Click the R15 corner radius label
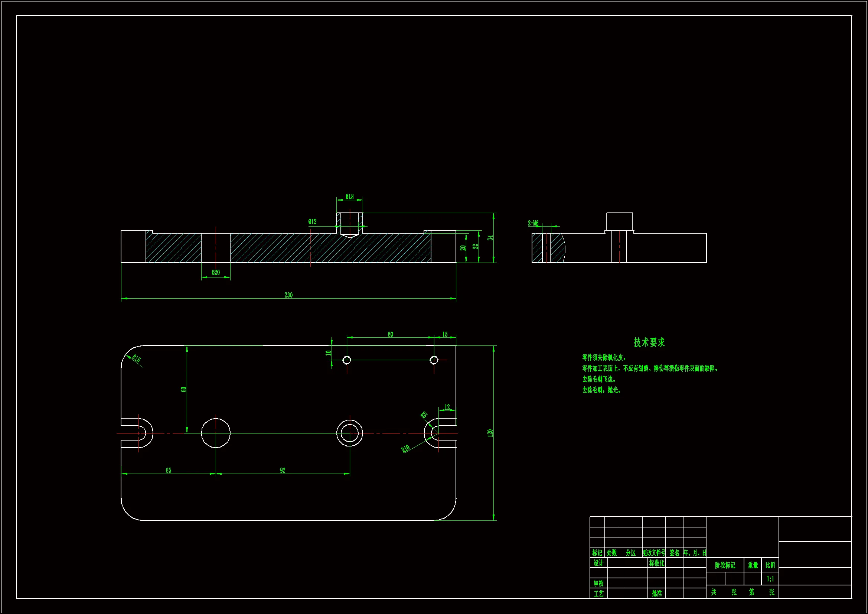Screen dimensions: 868x614 click(136, 359)
